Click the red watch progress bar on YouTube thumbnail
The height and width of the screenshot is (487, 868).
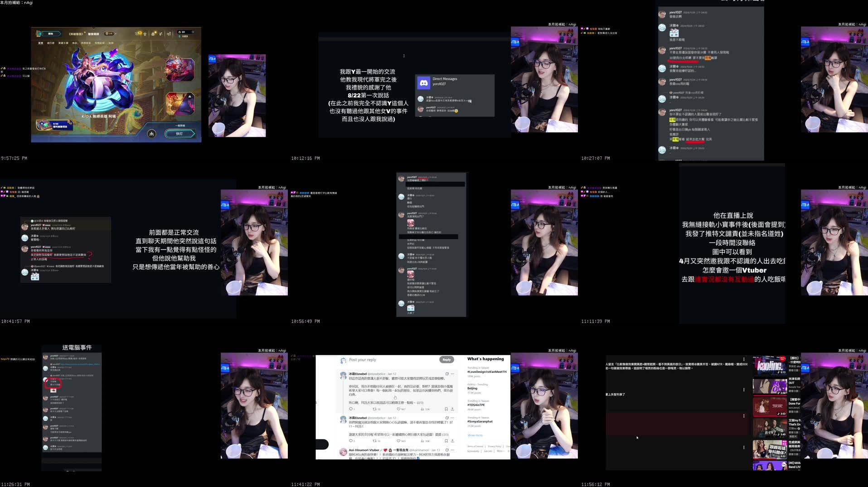[x=770, y=395]
